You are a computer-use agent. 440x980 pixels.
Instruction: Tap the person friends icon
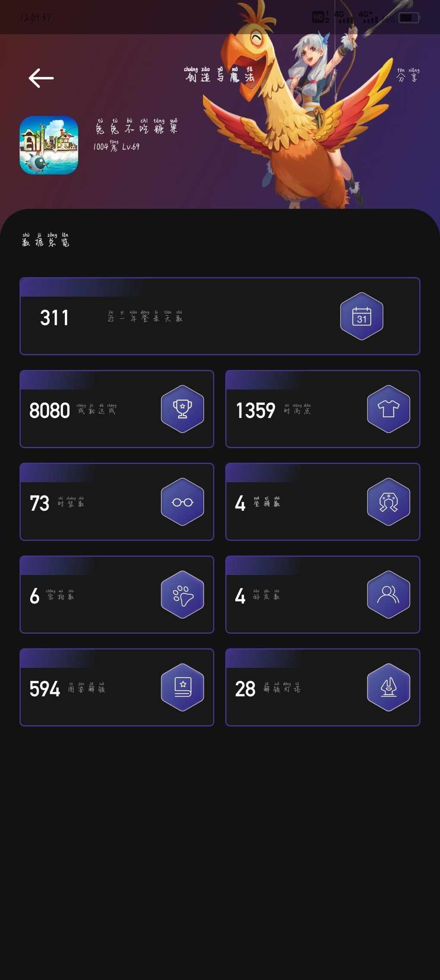point(388,594)
